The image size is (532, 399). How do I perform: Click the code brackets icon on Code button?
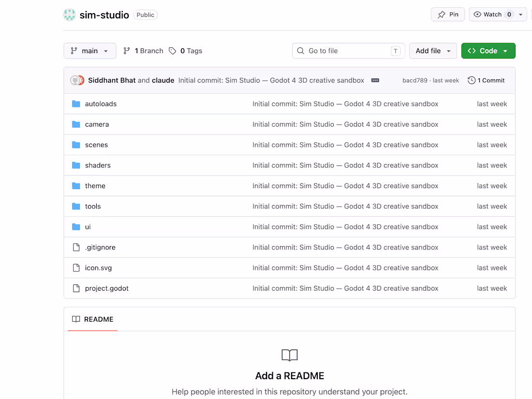coord(472,51)
